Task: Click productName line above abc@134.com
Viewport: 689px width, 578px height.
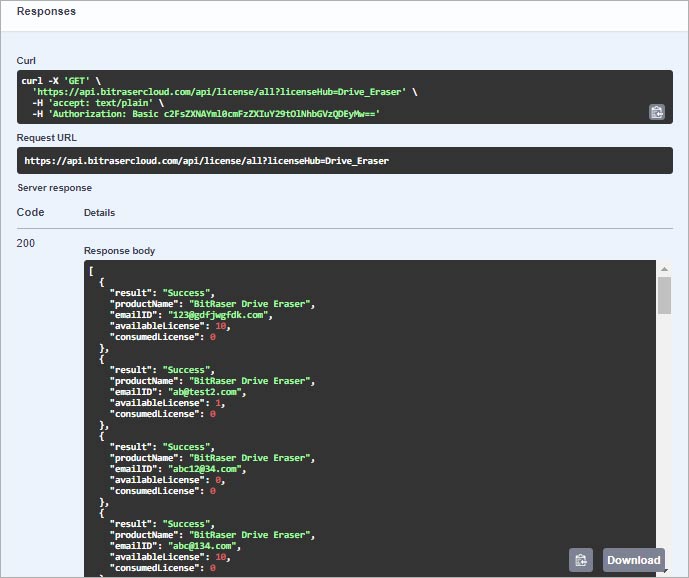Action: 212,535
